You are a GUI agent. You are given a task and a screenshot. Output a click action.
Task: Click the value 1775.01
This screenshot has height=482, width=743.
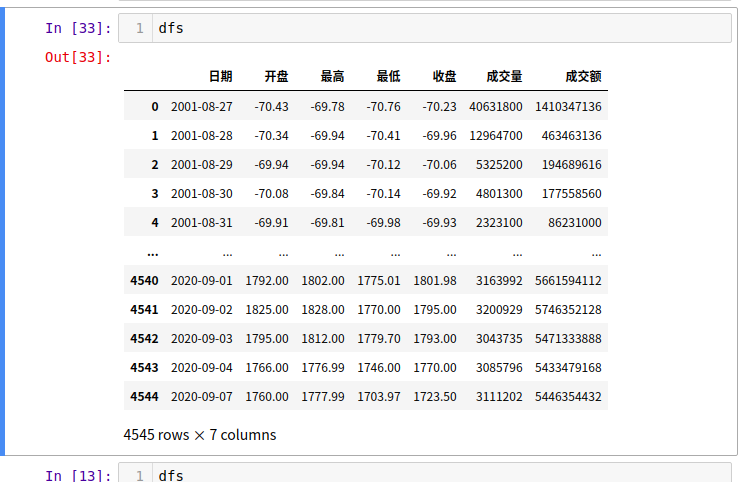pyautogui.click(x=379, y=281)
